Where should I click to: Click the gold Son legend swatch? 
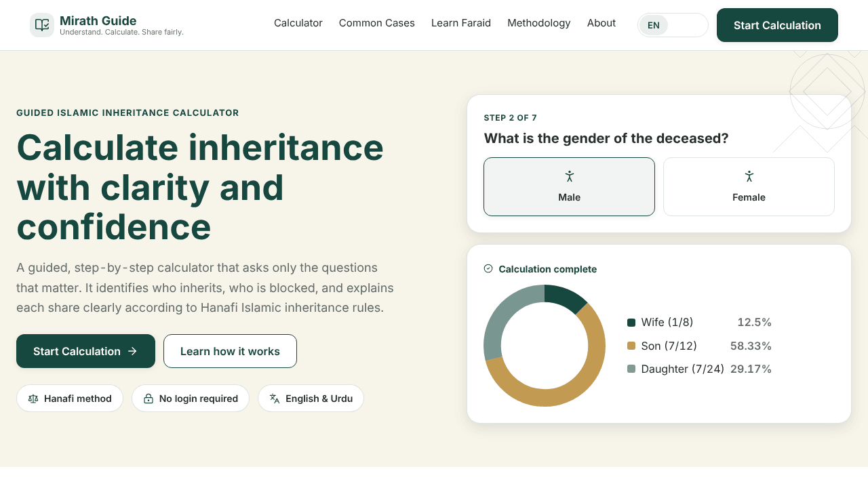[x=631, y=346]
